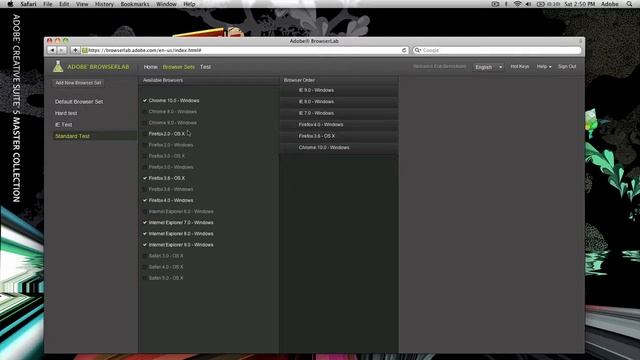Select Firefox 3.6 - OS X in Browser Order
Screen dimensions: 640x360
(x=338, y=136)
